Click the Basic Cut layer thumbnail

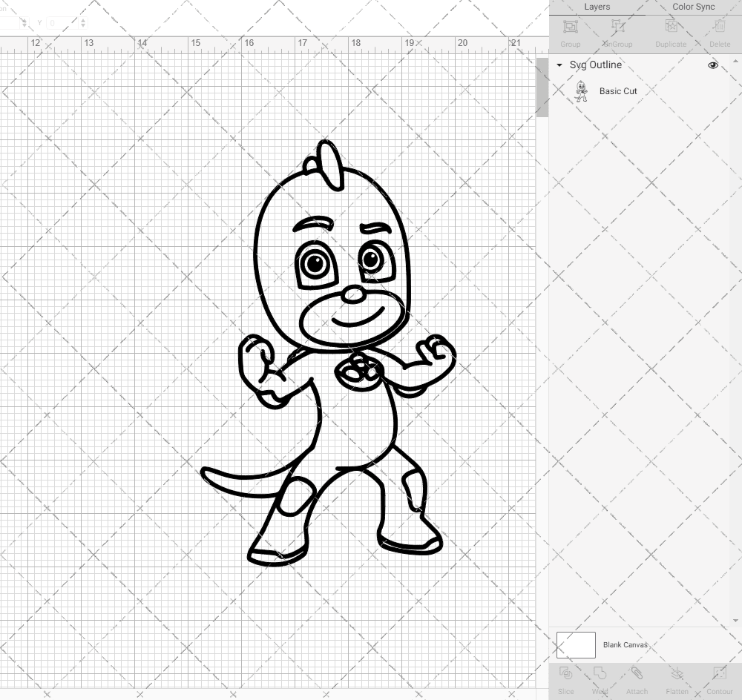click(582, 91)
